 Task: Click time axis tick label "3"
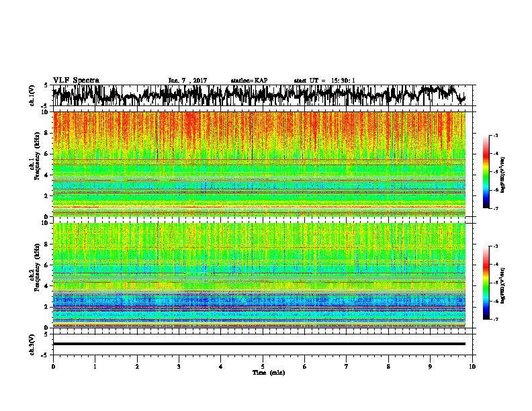(x=179, y=367)
